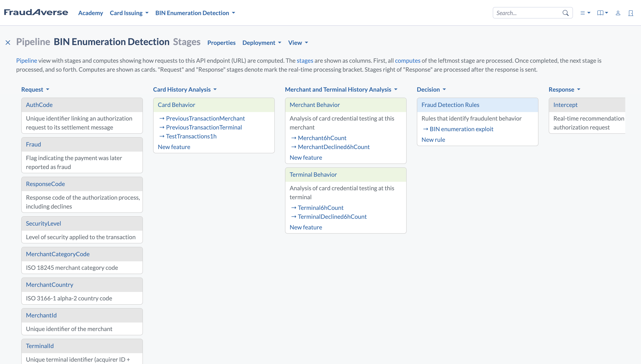
Task: Open the hamburger list menu icon
Action: [x=585, y=13]
